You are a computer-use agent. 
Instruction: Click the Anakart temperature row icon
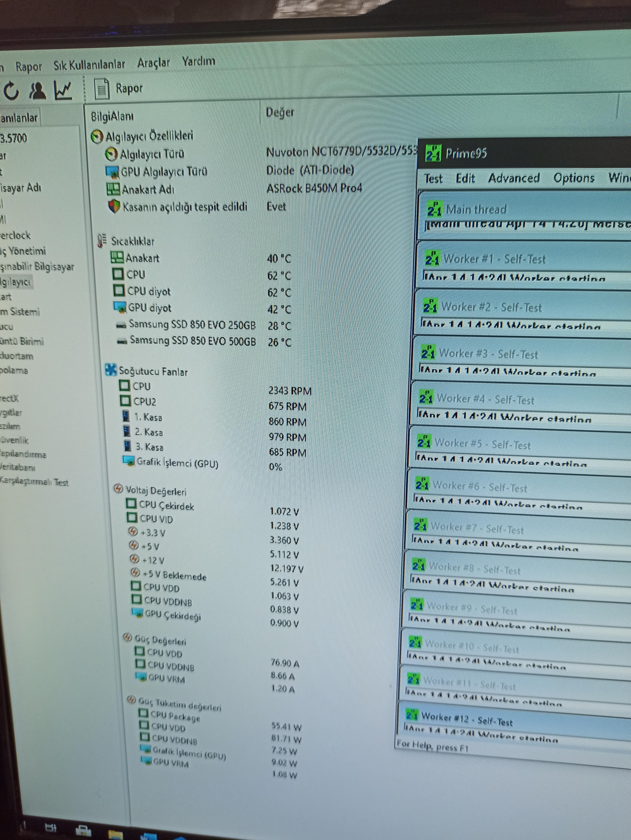click(x=117, y=257)
